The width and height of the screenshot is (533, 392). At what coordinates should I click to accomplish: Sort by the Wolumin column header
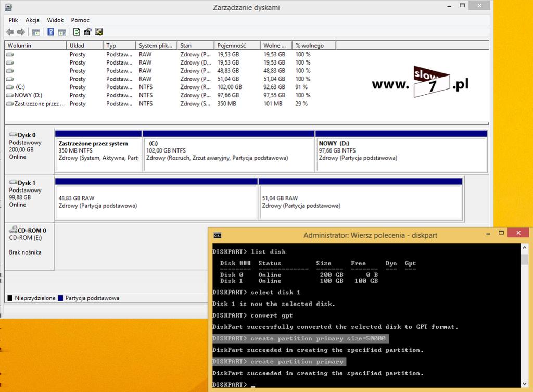click(35, 46)
